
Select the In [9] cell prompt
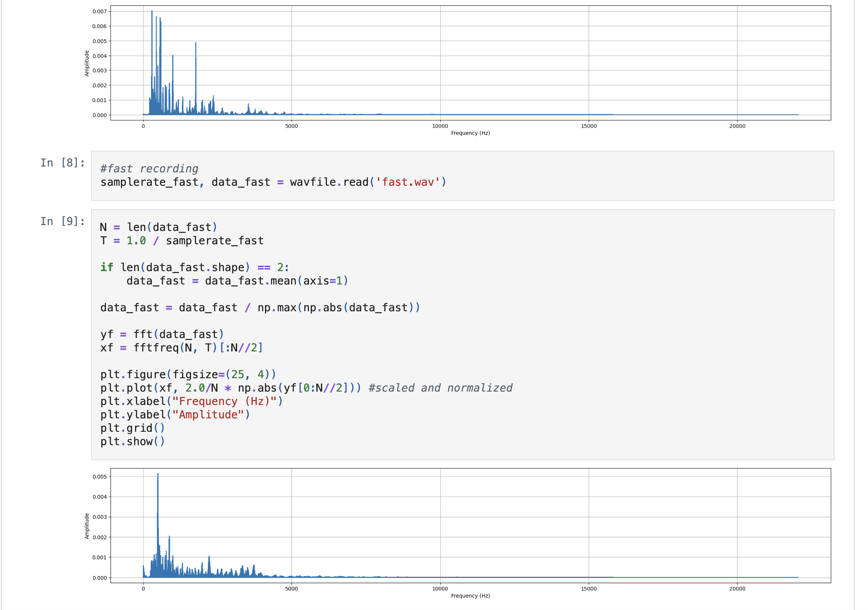63,221
